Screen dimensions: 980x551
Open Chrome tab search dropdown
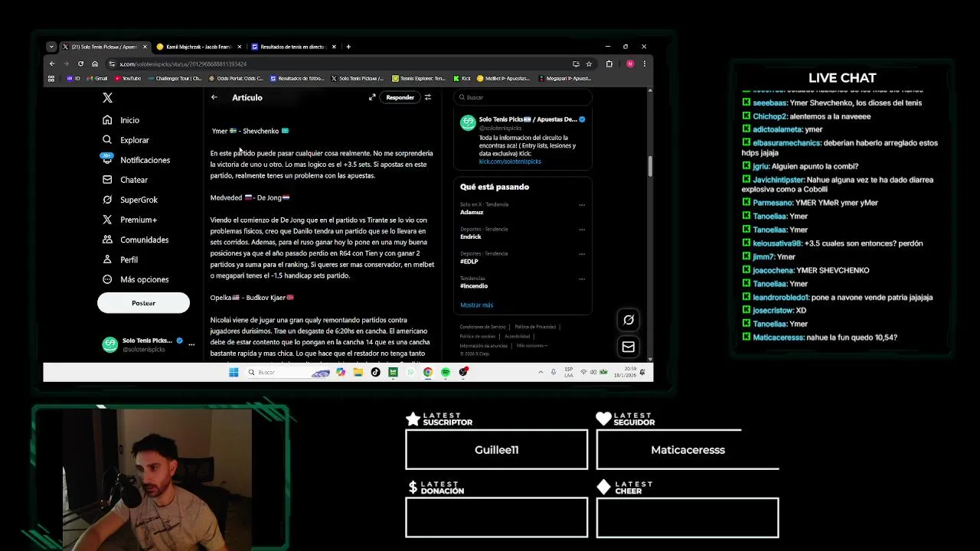(51, 47)
